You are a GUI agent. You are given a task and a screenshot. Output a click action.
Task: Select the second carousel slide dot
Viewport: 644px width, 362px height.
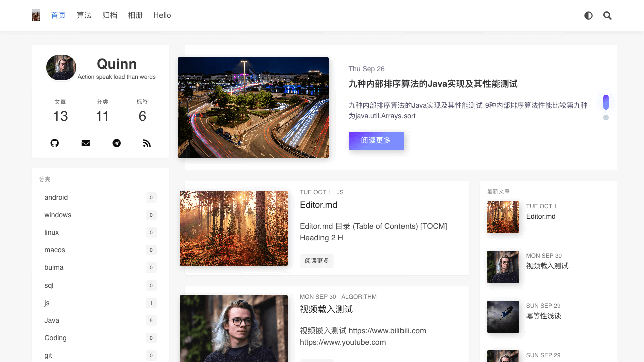(606, 118)
